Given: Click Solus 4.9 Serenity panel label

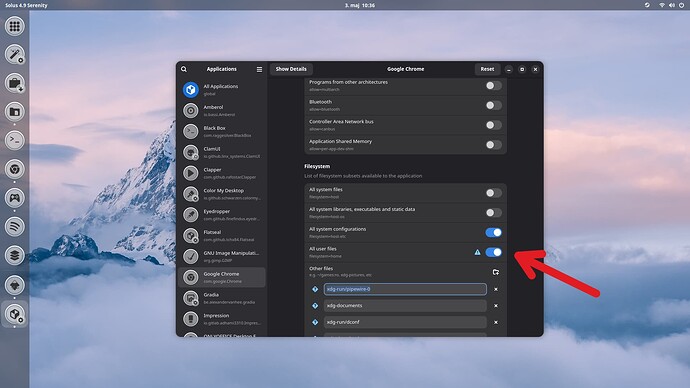Looking at the screenshot, I should point(26,5).
